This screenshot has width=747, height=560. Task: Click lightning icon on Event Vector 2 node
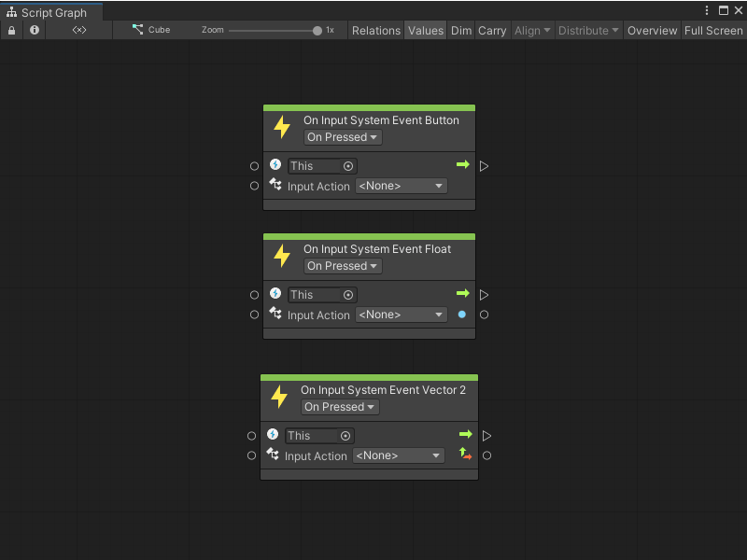(x=279, y=397)
